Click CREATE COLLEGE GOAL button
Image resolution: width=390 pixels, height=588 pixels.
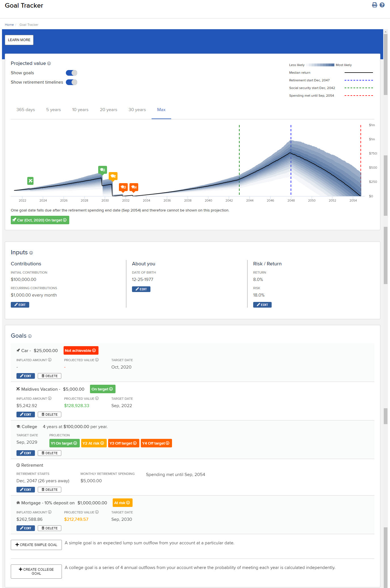point(36,571)
